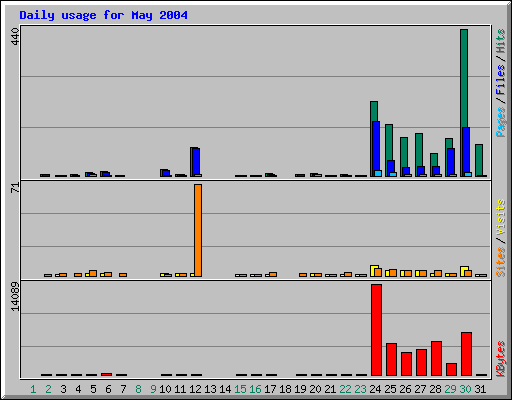Click the 14089 KBytes axis label
This screenshot has height=400, width=512.
tap(15, 297)
